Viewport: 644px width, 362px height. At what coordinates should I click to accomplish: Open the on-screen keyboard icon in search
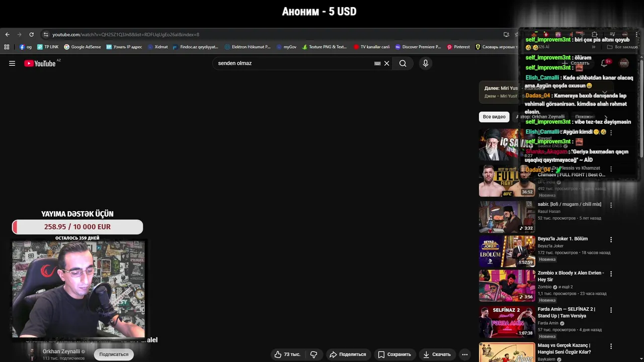click(377, 63)
